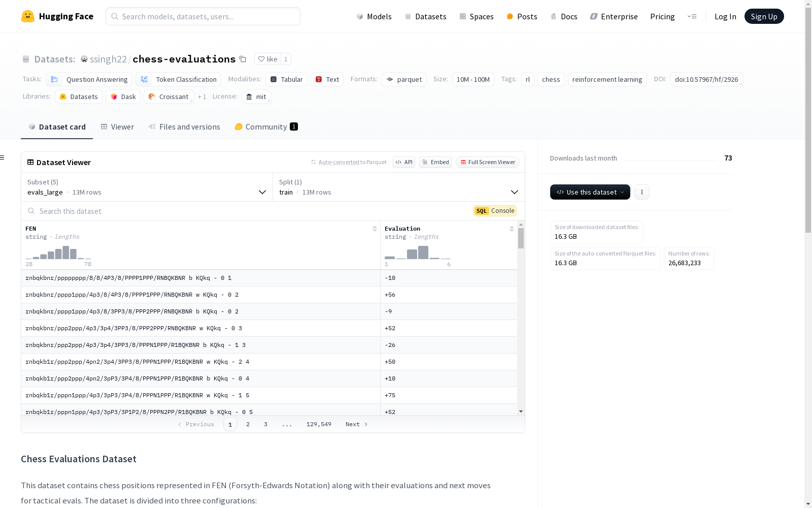This screenshot has width=812, height=508.
Task: Open the Datasets breadcrumb link
Action: click(54, 59)
